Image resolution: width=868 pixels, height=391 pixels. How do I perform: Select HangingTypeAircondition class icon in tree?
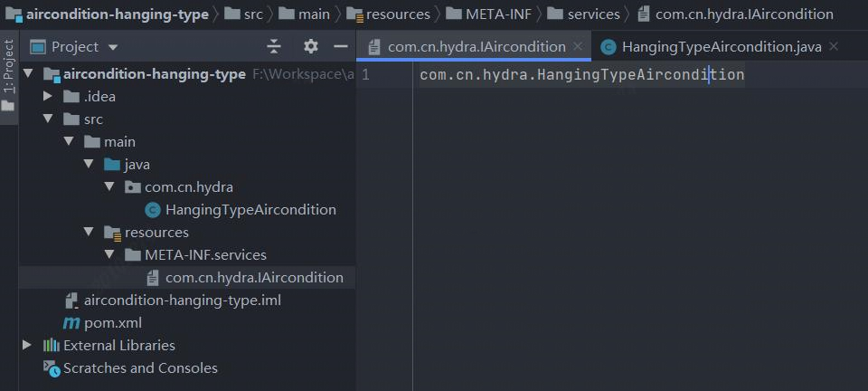coord(152,210)
